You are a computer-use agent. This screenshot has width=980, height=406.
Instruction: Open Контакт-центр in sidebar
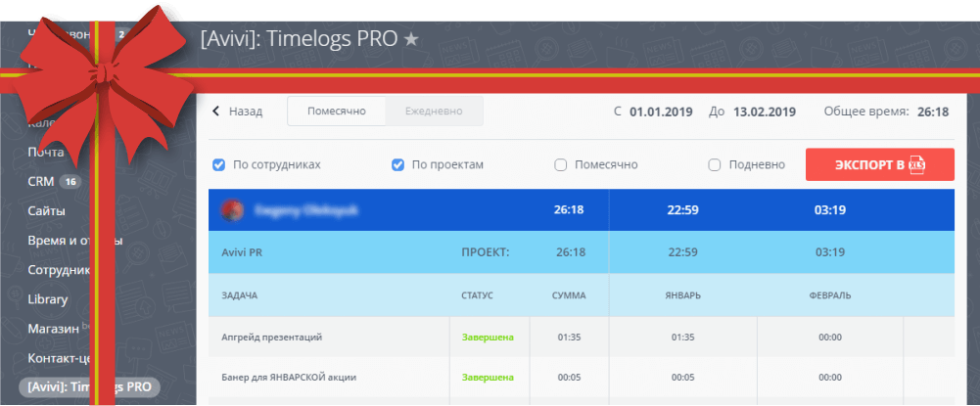[61, 358]
